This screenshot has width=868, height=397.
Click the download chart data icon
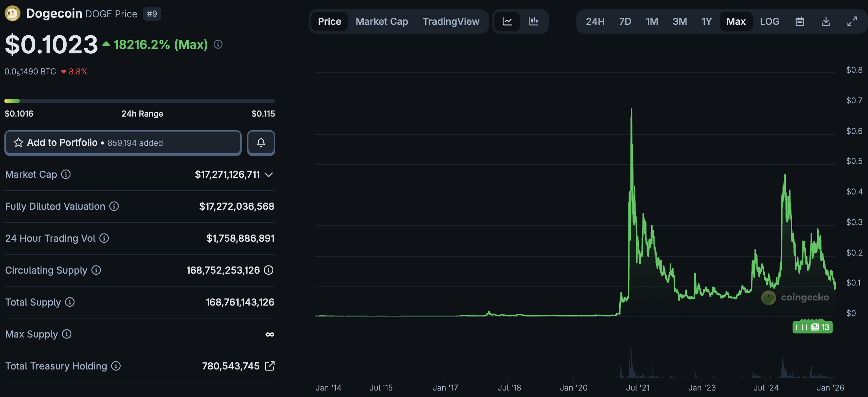[x=826, y=21]
